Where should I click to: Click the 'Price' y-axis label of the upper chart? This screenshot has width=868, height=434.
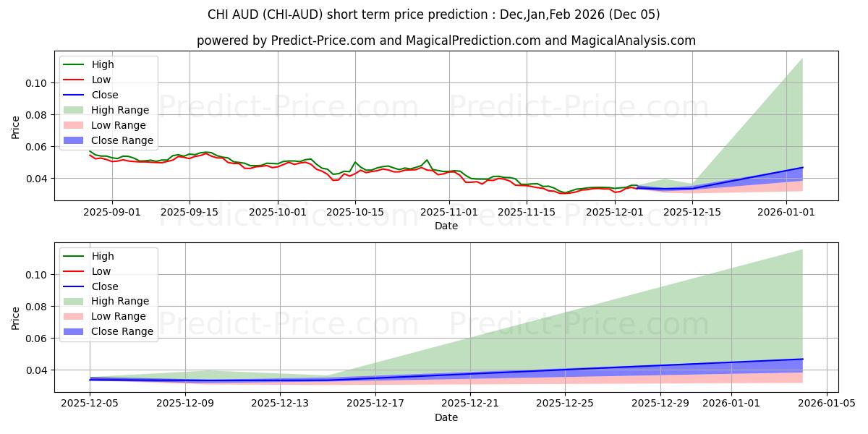tap(16, 127)
